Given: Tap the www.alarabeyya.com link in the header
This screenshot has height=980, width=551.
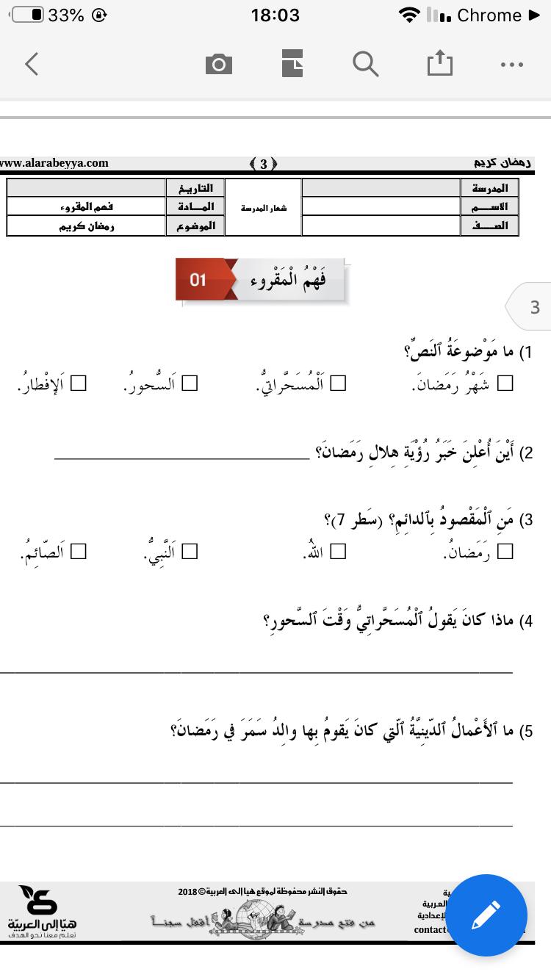Looking at the screenshot, I should coord(54,163).
